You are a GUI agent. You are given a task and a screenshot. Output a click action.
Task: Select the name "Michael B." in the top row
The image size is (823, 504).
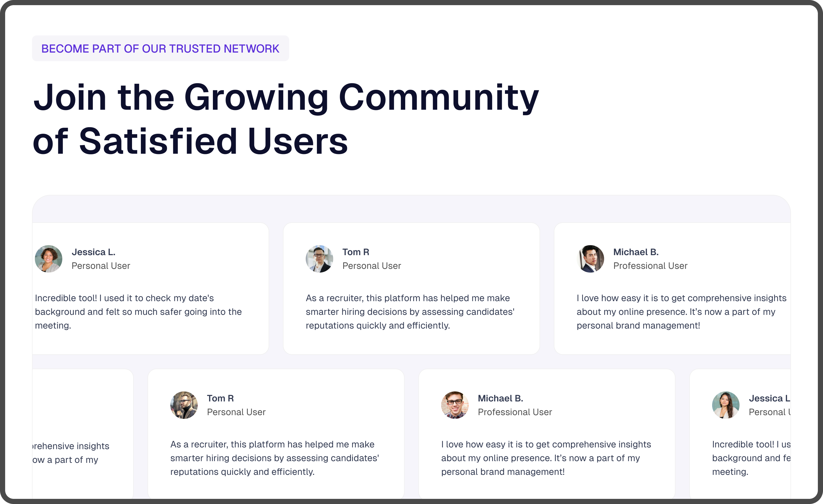(x=636, y=252)
